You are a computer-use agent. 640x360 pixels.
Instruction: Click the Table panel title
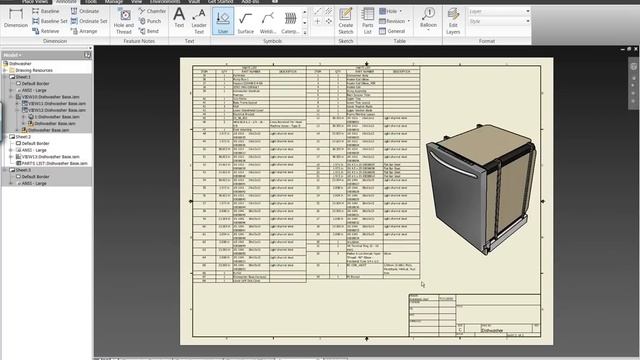click(x=400, y=41)
